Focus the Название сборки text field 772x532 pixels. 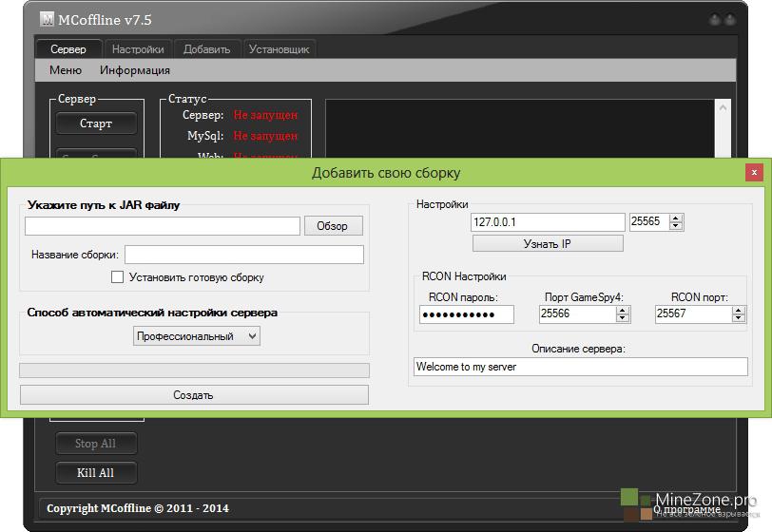point(243,255)
